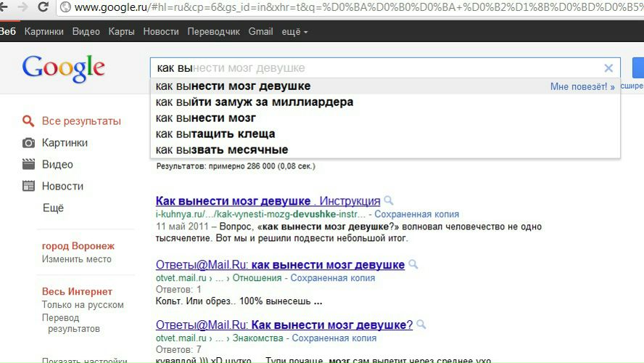Open Gmail from the top bar
This screenshot has width=644, height=363.
(260, 32)
